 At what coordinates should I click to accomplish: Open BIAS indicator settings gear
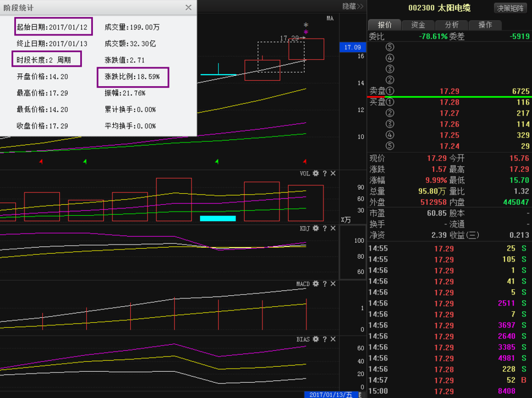coord(316,339)
